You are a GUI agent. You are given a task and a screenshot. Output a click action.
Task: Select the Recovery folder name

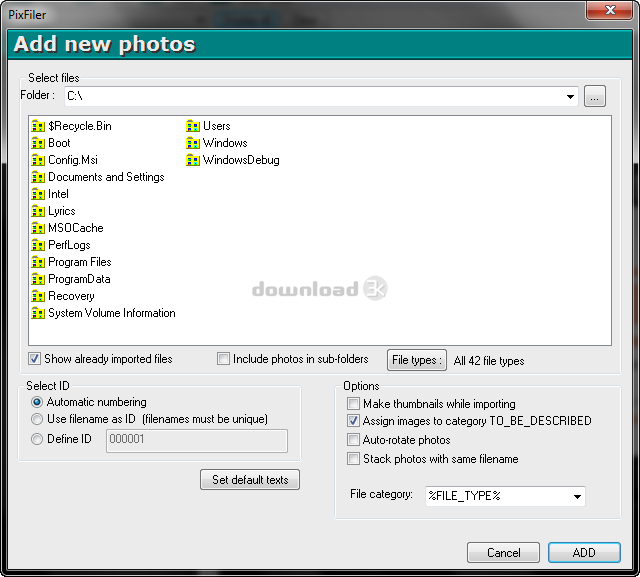(71, 296)
